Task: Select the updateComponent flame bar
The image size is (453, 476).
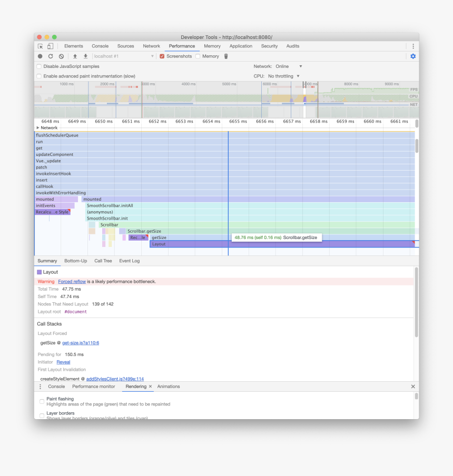Action: [225, 154]
